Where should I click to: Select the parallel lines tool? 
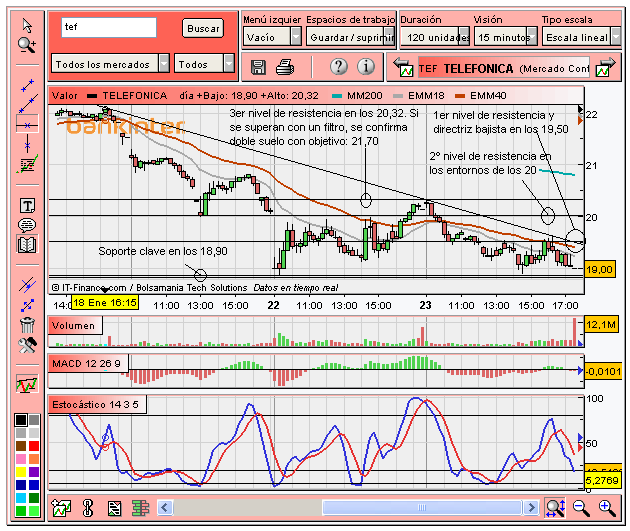27,285
